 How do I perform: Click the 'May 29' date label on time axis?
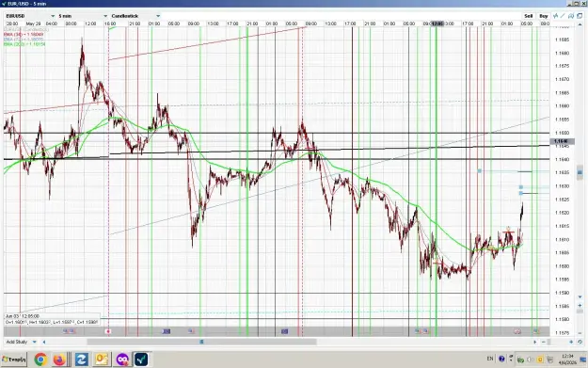coord(33,24)
